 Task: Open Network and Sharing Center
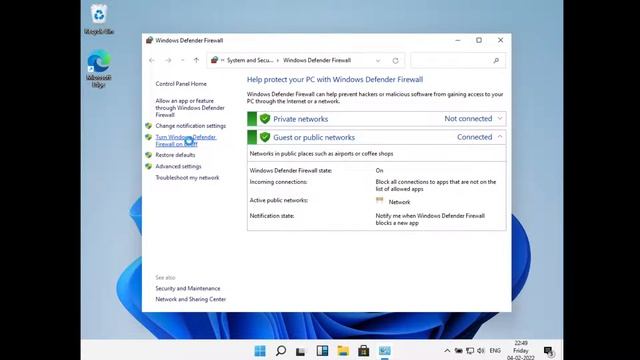[191, 299]
